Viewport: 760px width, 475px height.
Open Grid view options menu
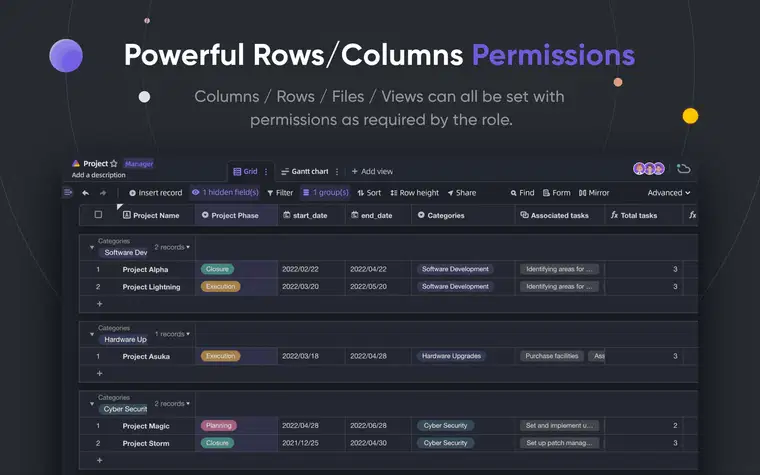266,172
